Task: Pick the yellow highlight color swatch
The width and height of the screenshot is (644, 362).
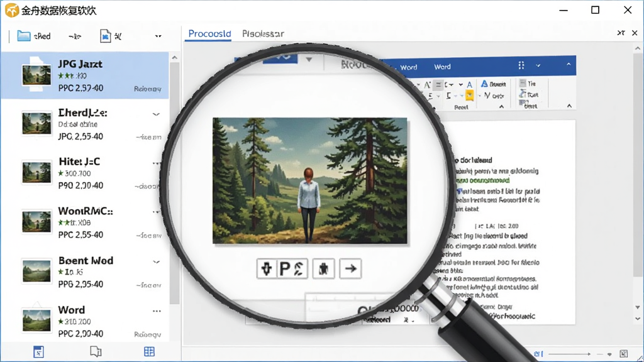Action: (x=469, y=96)
